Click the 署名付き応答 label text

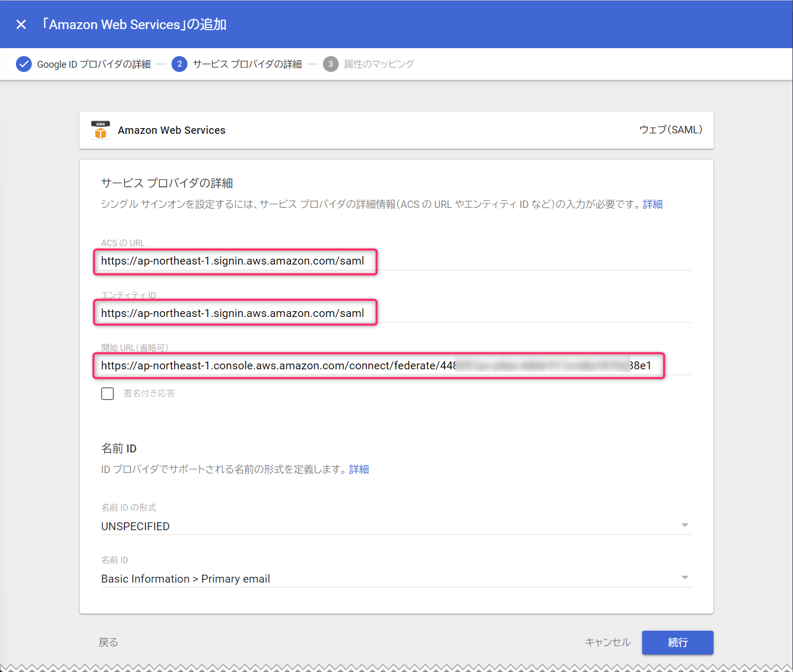[149, 393]
